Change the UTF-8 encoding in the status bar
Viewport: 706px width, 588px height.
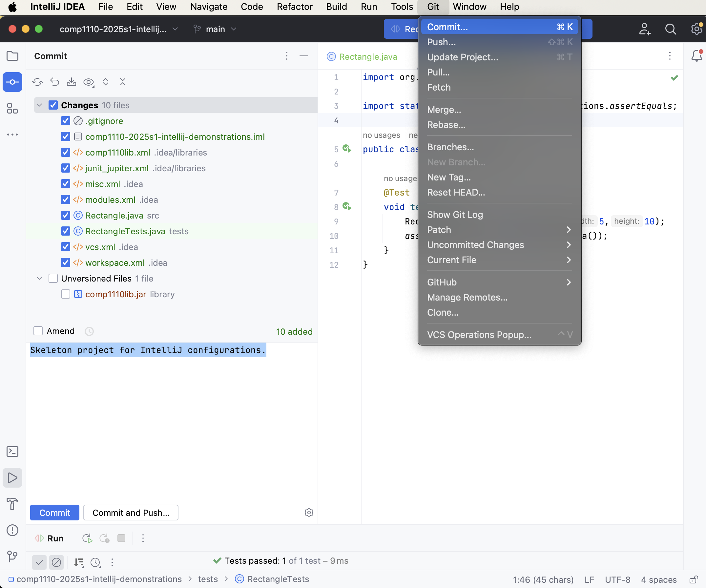click(x=617, y=579)
